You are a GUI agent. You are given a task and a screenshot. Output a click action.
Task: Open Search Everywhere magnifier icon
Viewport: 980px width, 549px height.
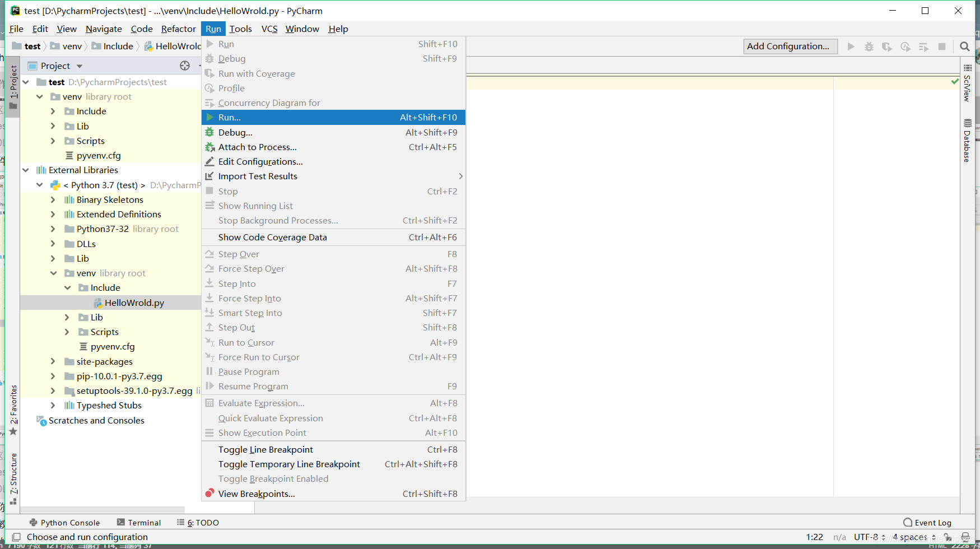point(964,46)
